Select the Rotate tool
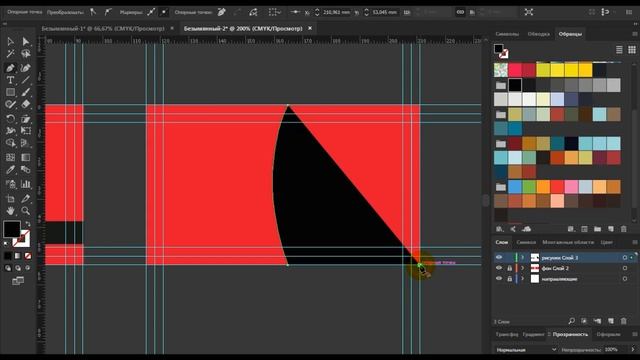640x360 pixels. pos(11,119)
